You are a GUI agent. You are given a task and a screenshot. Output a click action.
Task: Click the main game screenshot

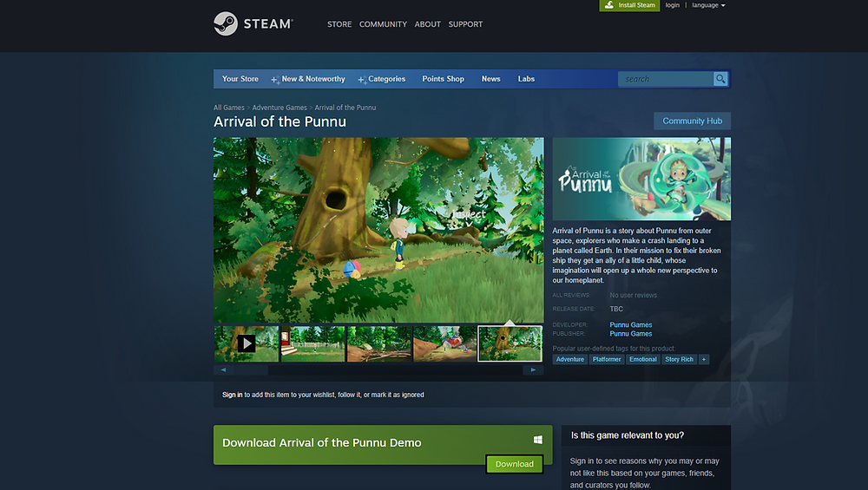click(378, 230)
